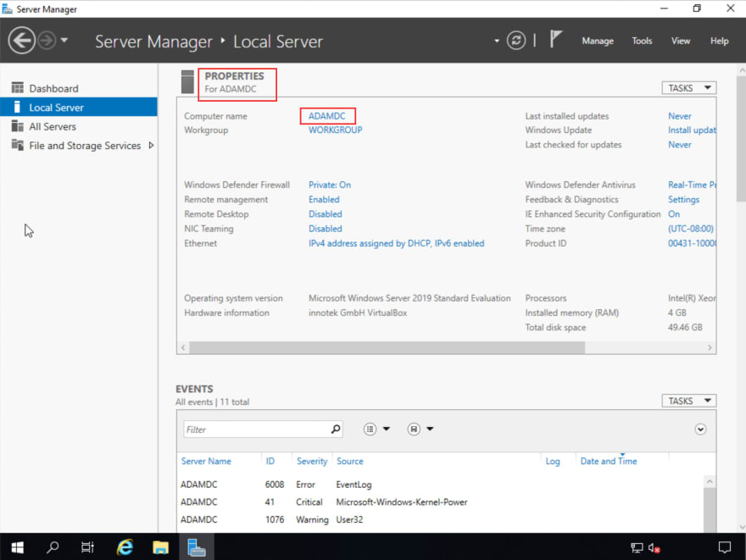Sort events by Source column
This screenshot has height=560, width=746.
click(349, 461)
